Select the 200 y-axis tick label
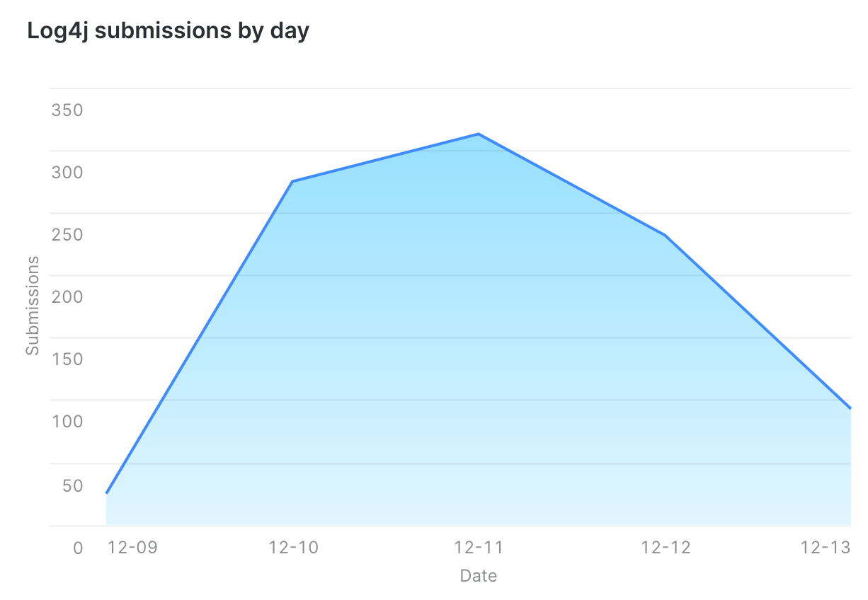Viewport: 868px width, 600px height. pyautogui.click(x=67, y=296)
